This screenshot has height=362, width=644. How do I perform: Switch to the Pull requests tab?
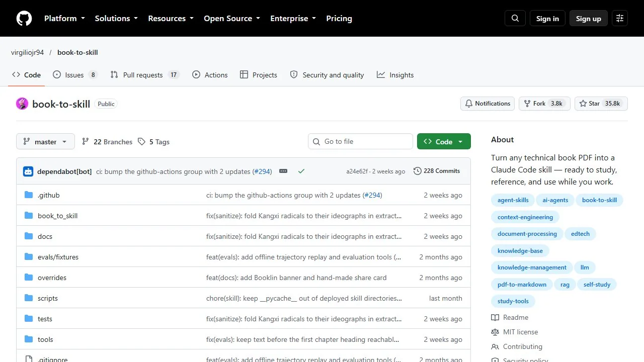coord(145,75)
